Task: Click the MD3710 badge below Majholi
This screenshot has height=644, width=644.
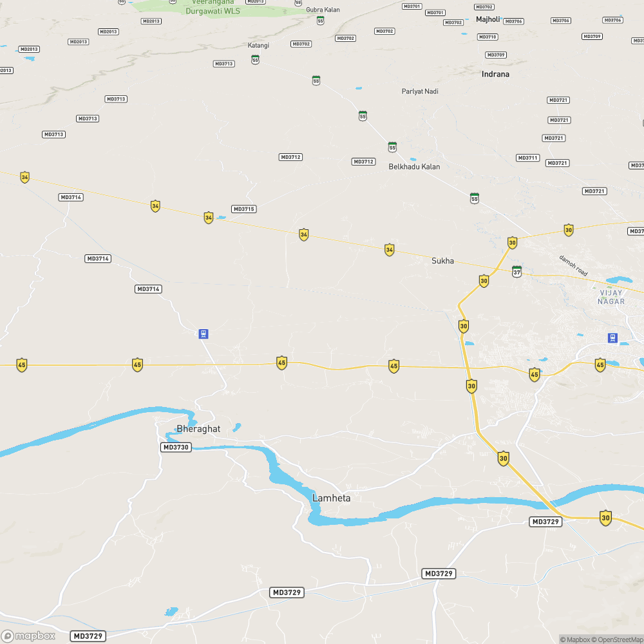Action: tap(488, 37)
